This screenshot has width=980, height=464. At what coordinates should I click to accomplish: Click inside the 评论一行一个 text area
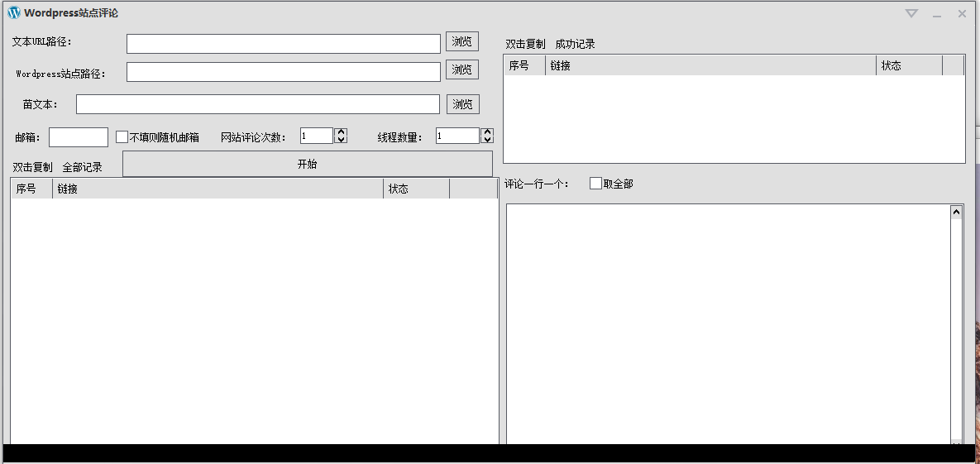click(x=728, y=324)
